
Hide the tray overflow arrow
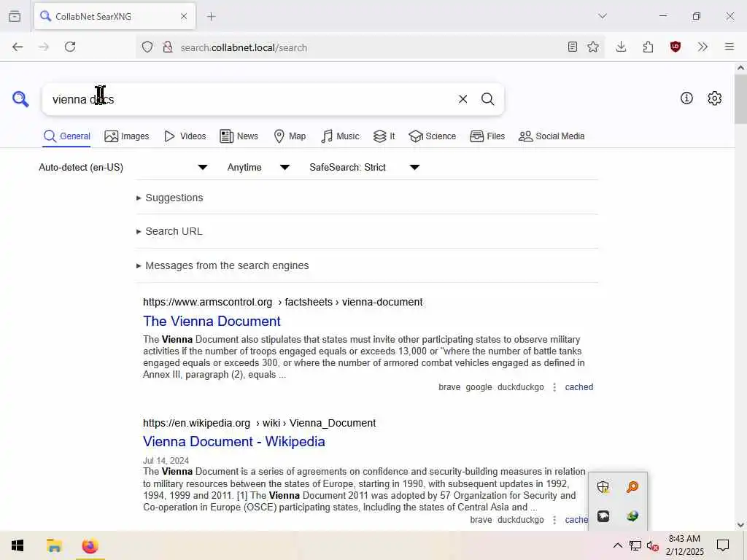tap(617, 545)
